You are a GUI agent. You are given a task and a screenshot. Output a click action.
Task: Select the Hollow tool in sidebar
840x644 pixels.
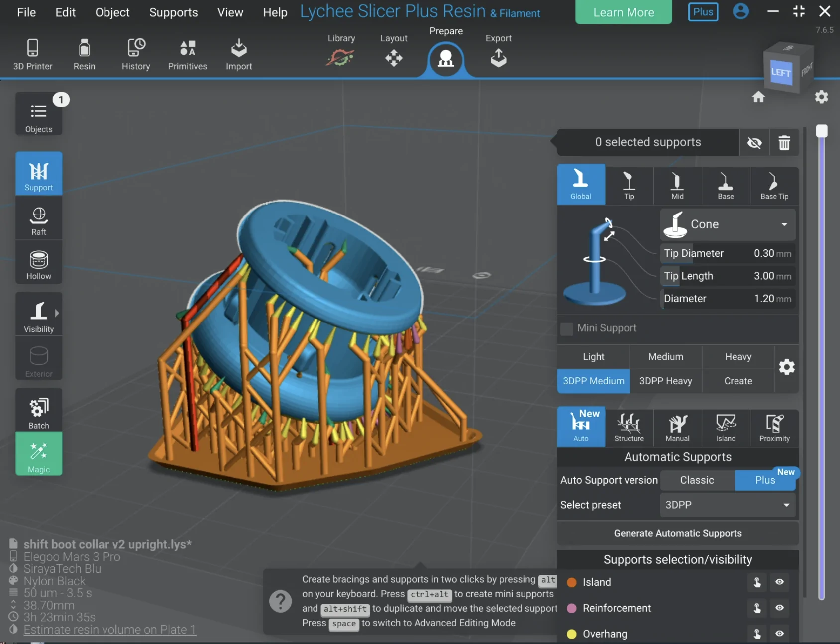pos(39,263)
